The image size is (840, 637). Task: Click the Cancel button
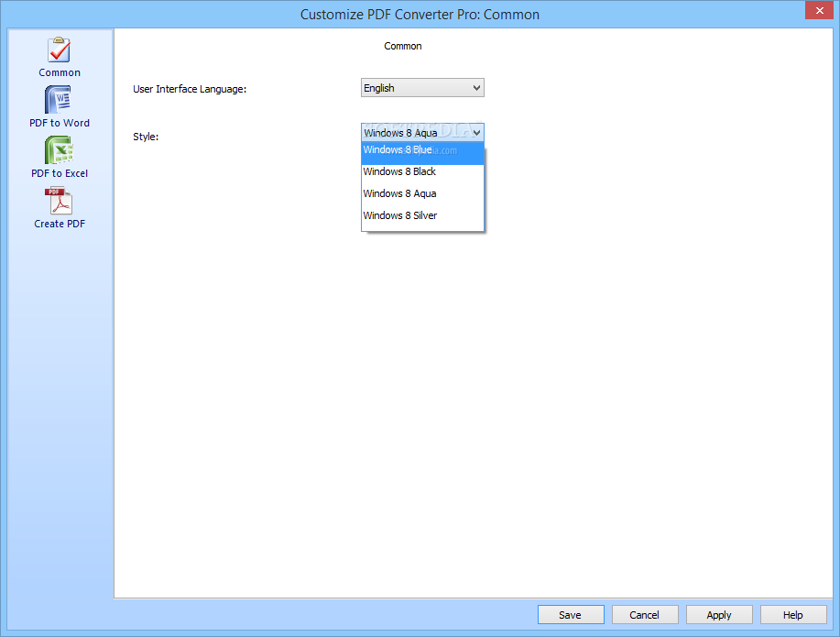(x=645, y=615)
